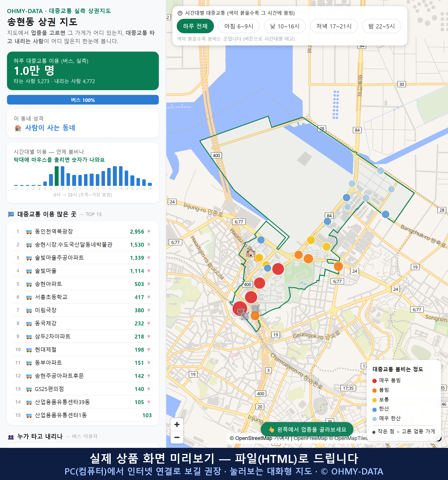The height and width of the screenshot is (480, 448).
Task: Click the 이 동네 성격 card
Action: pos(83,124)
